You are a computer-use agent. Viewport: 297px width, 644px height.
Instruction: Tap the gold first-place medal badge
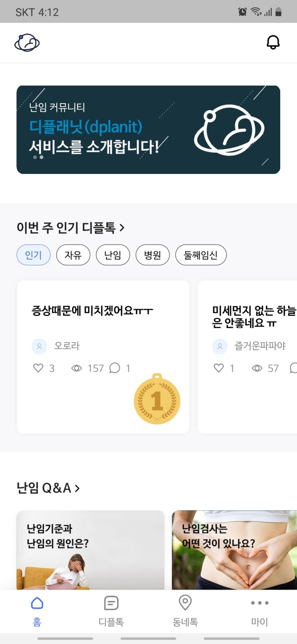[x=157, y=400]
